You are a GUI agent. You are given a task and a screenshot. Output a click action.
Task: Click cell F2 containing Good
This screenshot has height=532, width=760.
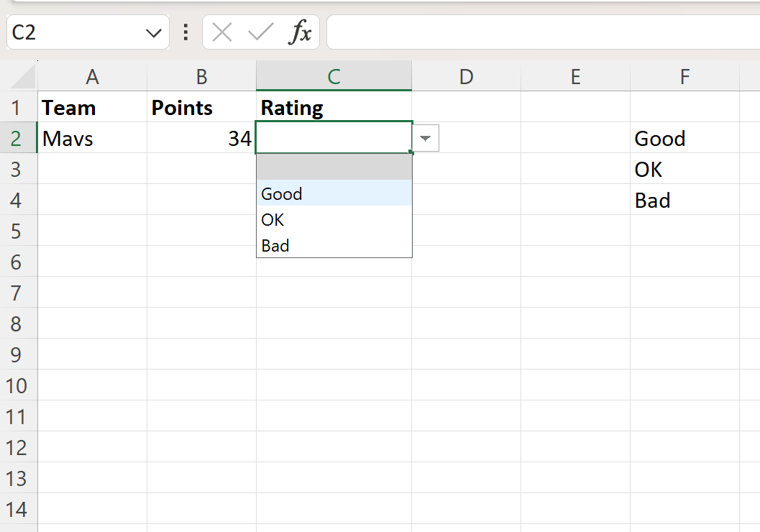pyautogui.click(x=684, y=138)
